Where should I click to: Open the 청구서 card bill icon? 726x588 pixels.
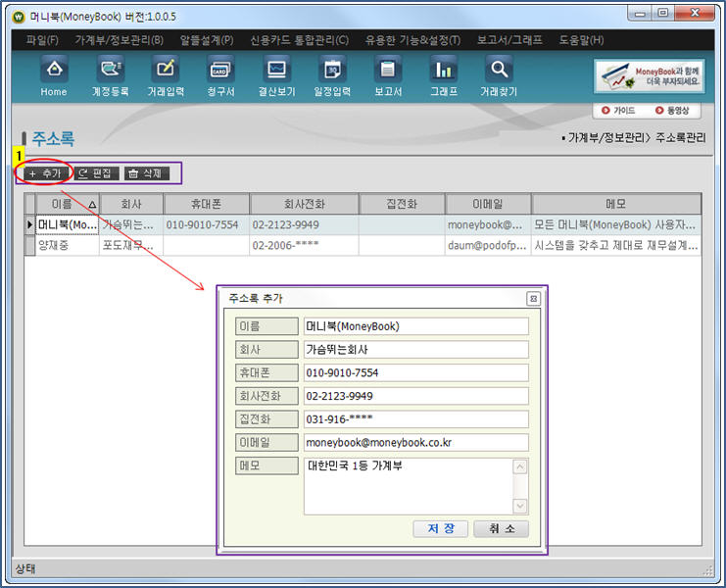point(220,75)
